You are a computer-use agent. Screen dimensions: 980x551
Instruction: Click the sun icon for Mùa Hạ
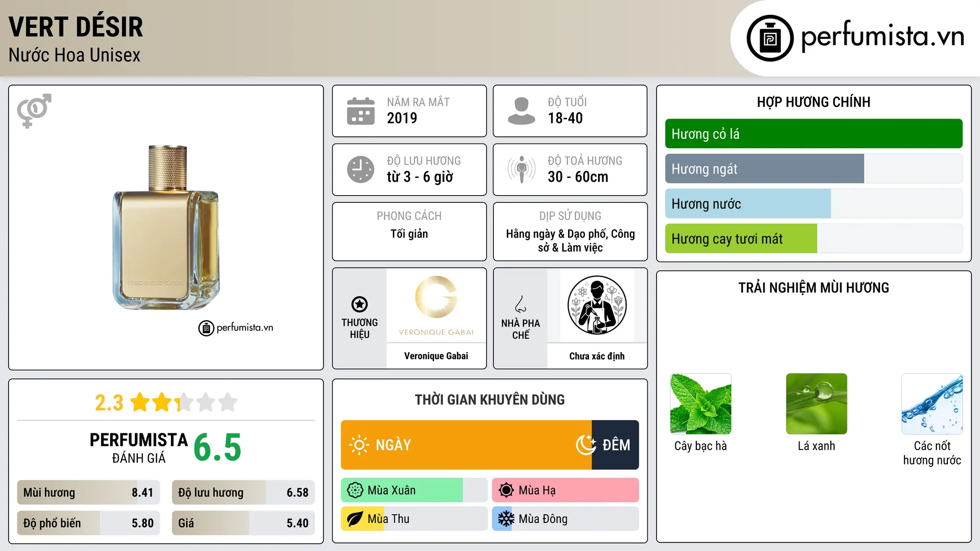[506, 490]
